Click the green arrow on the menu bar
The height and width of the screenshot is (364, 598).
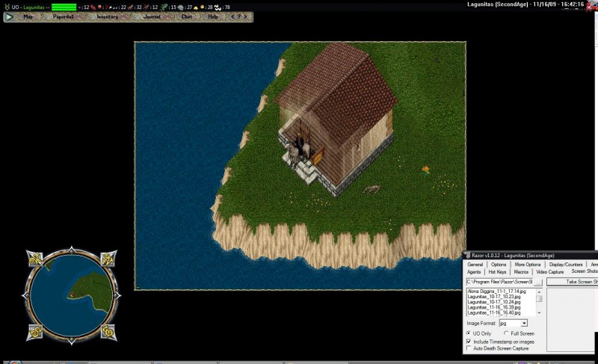(x=8, y=16)
